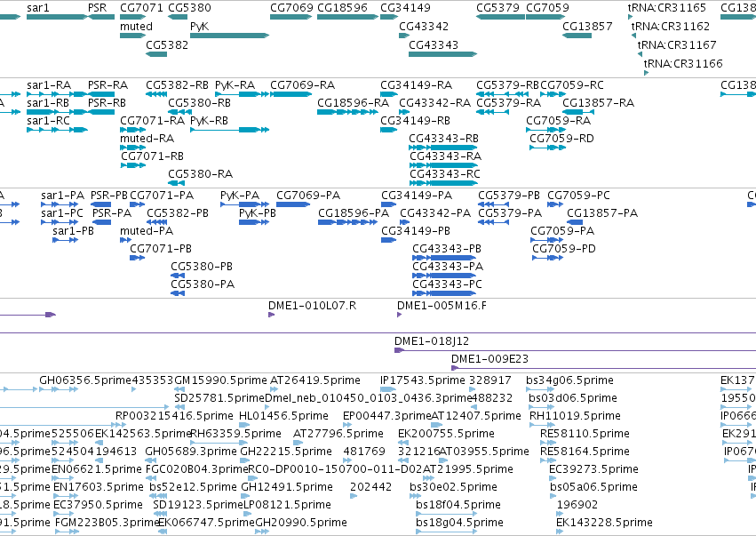Click the muted-RA transcript label

click(x=147, y=139)
